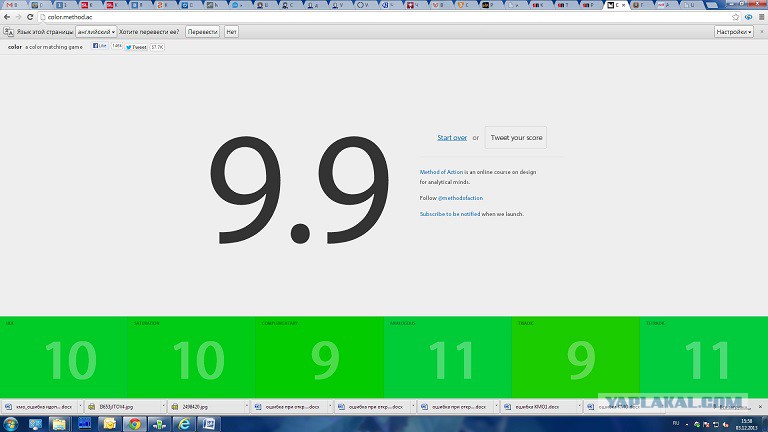Open the Настройки dropdown in translate bar
This screenshot has height=432, width=768.
[734, 32]
